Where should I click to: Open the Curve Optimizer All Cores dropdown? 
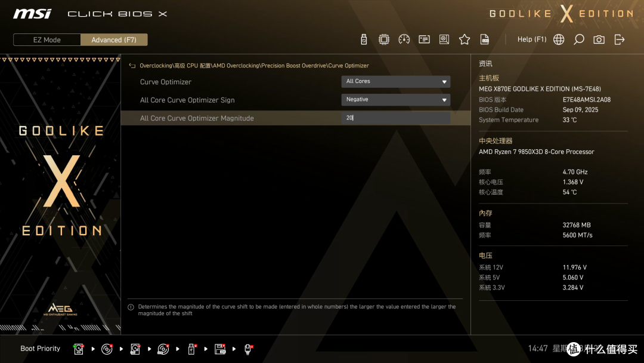(x=395, y=81)
